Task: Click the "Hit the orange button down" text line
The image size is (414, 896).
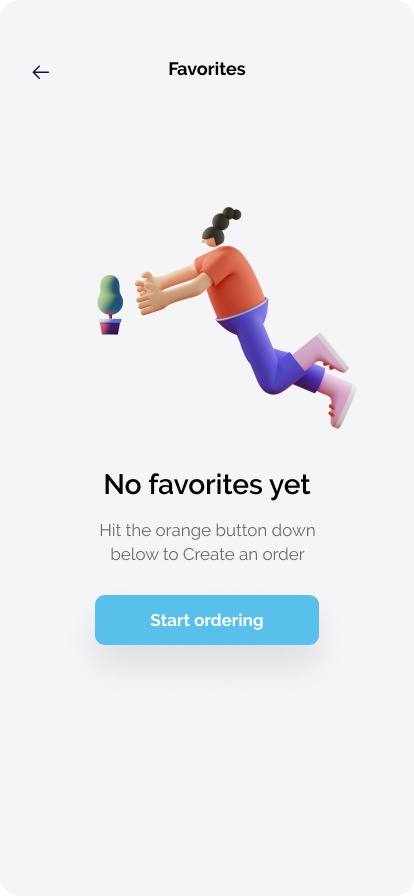Action: (207, 531)
